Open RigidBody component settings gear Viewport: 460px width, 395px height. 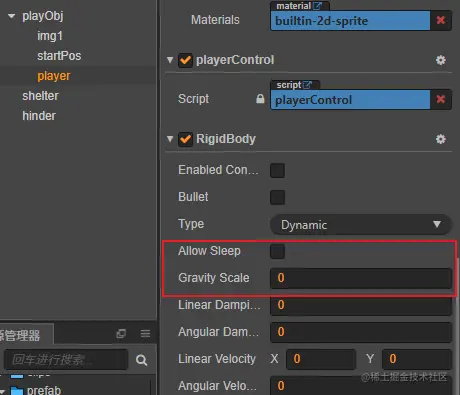pos(441,139)
